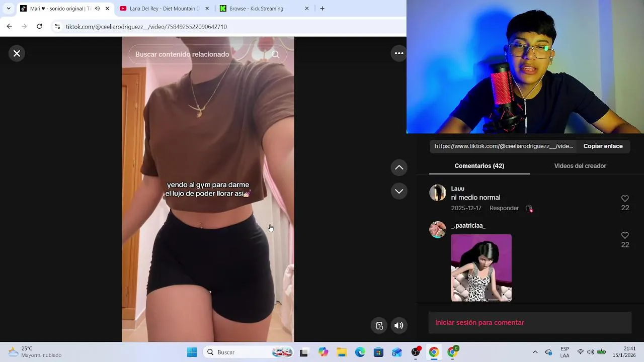644x362 pixels.
Task: Open the Sims image in _.paatriciaa_'s comment
Action: pyautogui.click(x=481, y=268)
